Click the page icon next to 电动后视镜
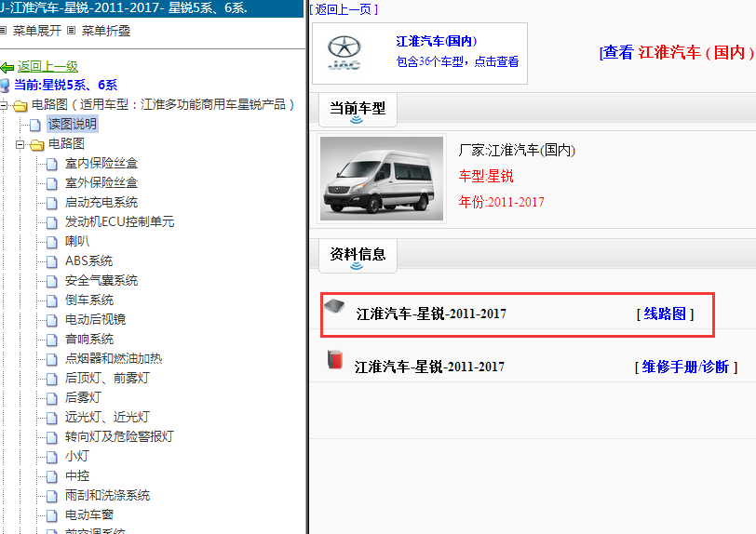 coord(51,321)
